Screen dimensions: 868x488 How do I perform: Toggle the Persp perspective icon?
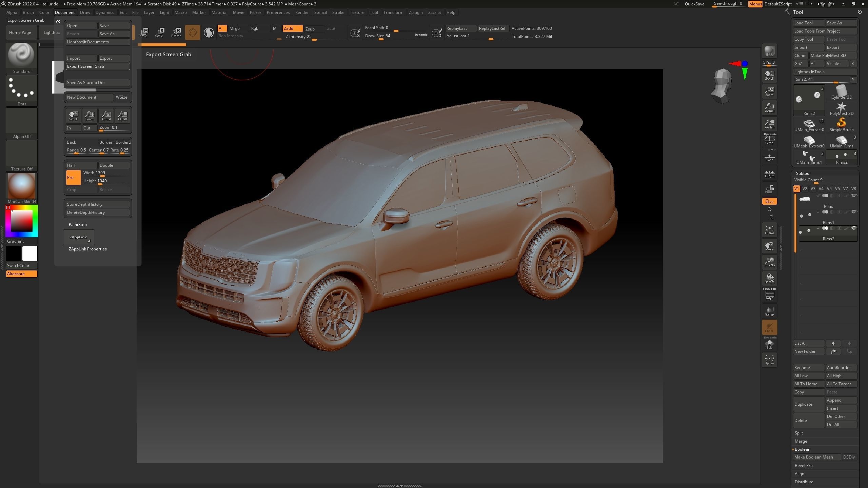pos(769,139)
